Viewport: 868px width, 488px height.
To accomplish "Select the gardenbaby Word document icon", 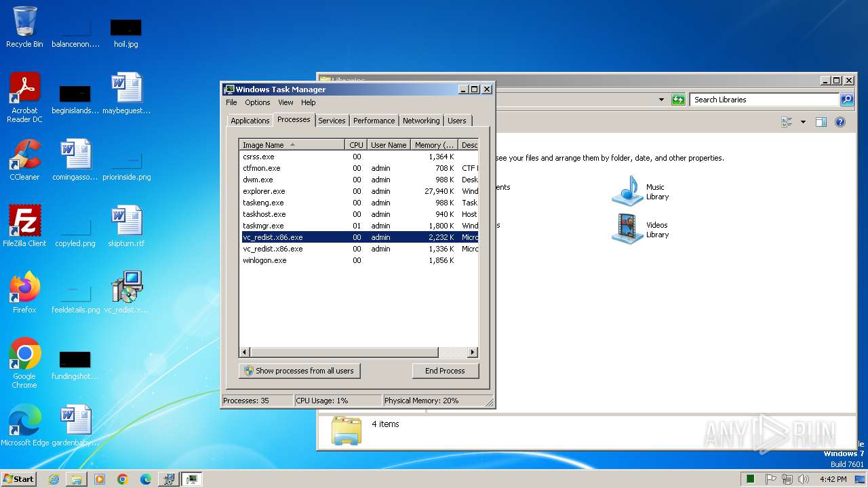I will [x=75, y=426].
